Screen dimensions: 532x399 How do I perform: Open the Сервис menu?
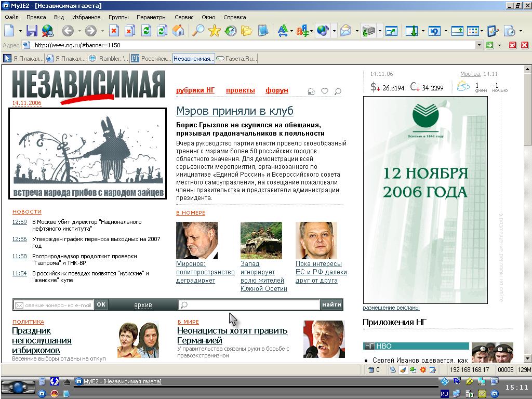[184, 17]
